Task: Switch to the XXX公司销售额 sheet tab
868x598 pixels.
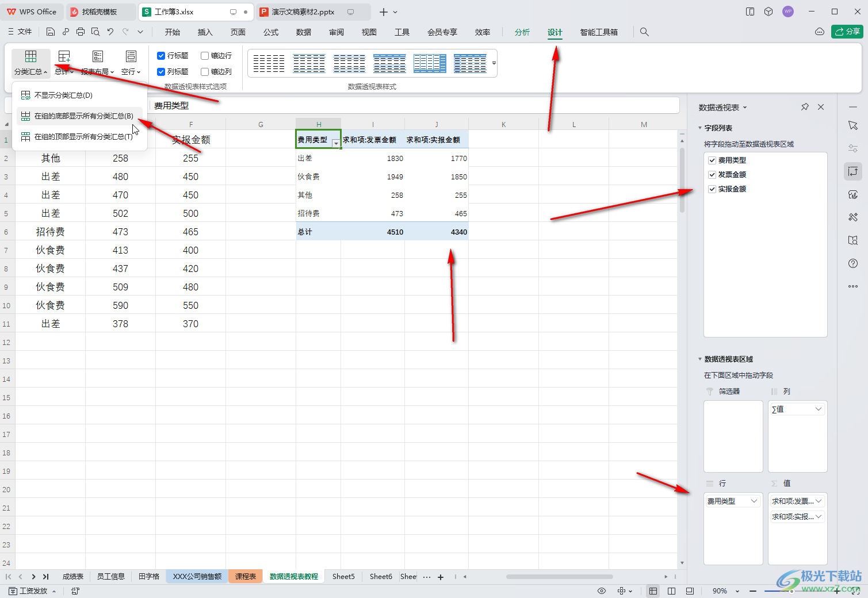Action: tap(197, 577)
